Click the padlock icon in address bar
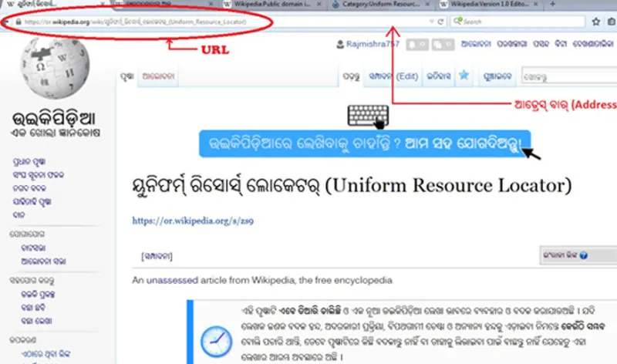617x364 pixels. pyautogui.click(x=19, y=22)
